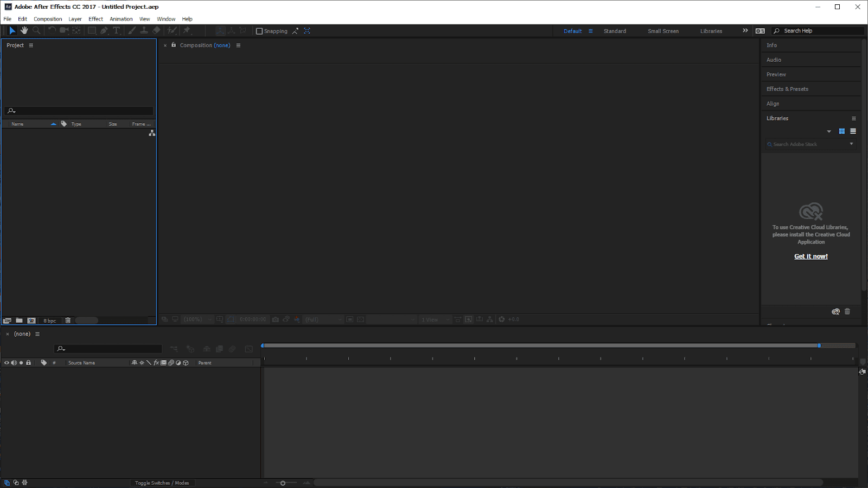Create a new folder in Project panel
This screenshot has height=488, width=868.
pyautogui.click(x=19, y=320)
